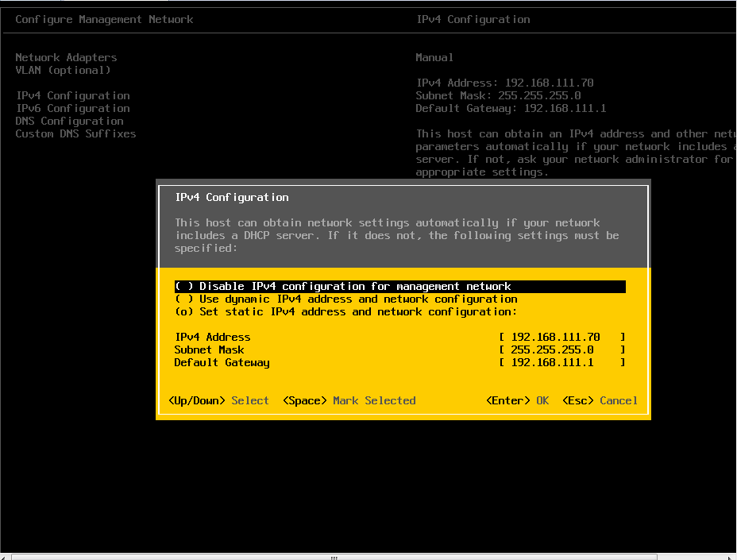
Task: Select IPv4 Configuration in the left menu
Action: (72, 95)
